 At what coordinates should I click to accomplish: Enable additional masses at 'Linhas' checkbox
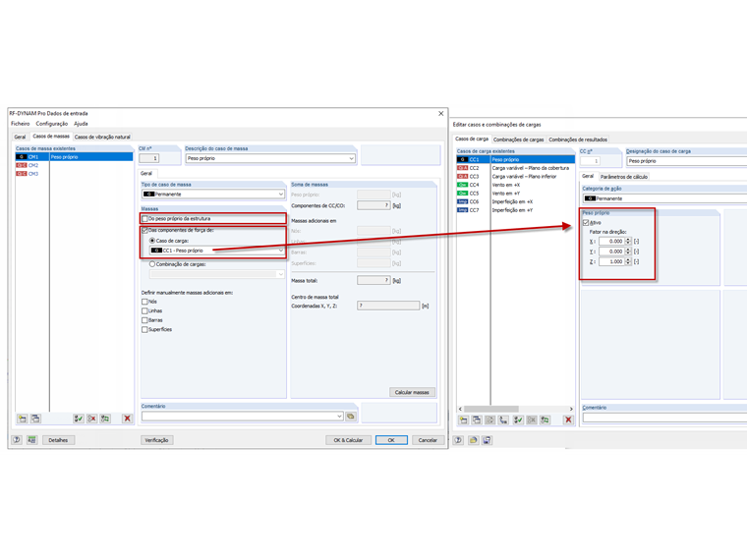[144, 311]
